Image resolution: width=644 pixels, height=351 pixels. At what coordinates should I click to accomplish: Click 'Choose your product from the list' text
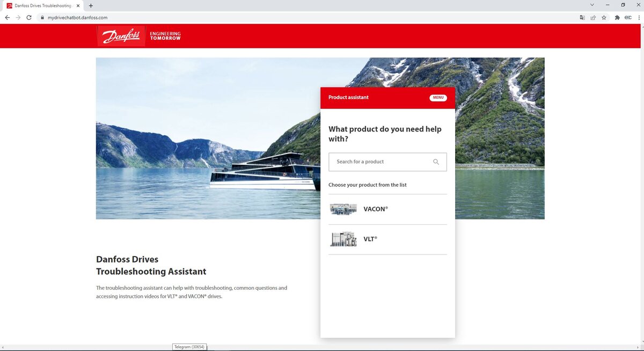click(368, 185)
